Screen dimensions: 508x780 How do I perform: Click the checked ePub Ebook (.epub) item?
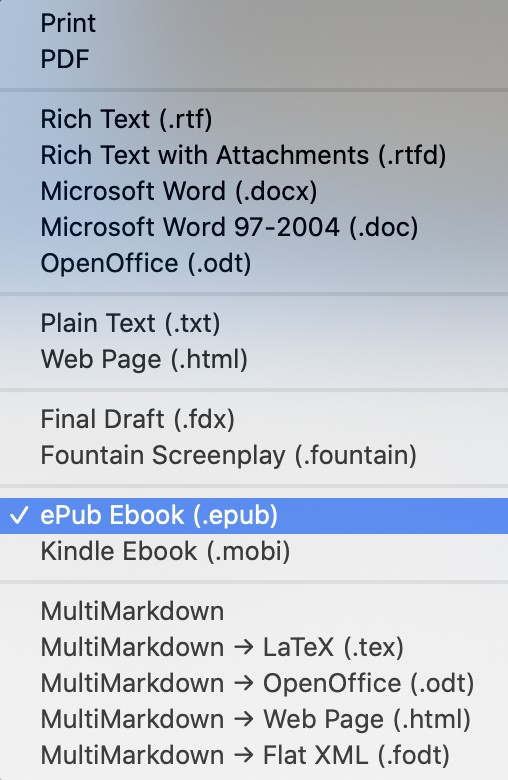point(254,515)
